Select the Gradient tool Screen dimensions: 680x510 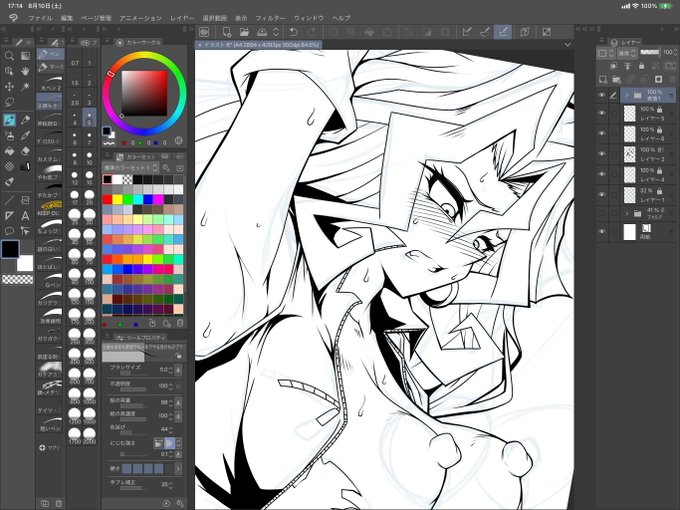(x=25, y=56)
